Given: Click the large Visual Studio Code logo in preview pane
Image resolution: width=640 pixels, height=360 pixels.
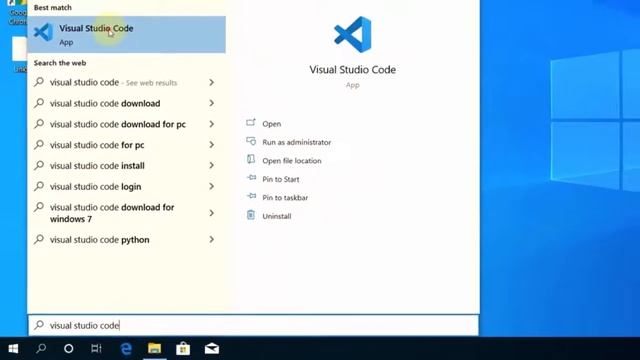Looking at the screenshot, I should [353, 34].
